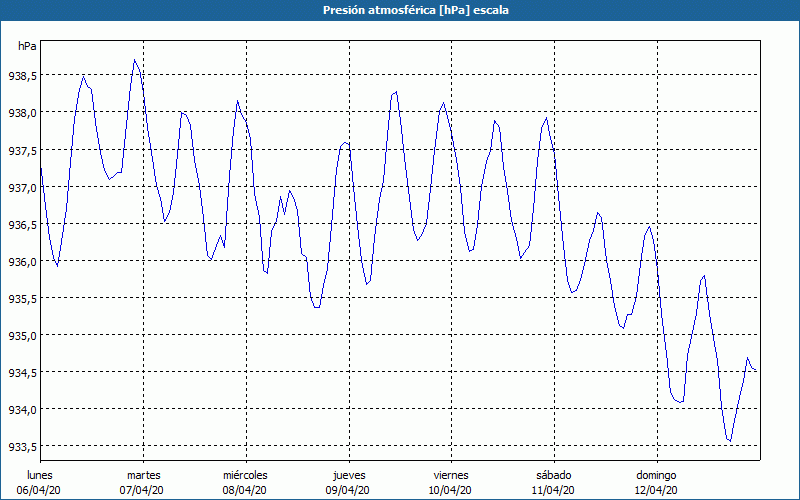This screenshot has height=500, width=800.
Task: Click the 'viernes' day label
Action: [x=451, y=475]
